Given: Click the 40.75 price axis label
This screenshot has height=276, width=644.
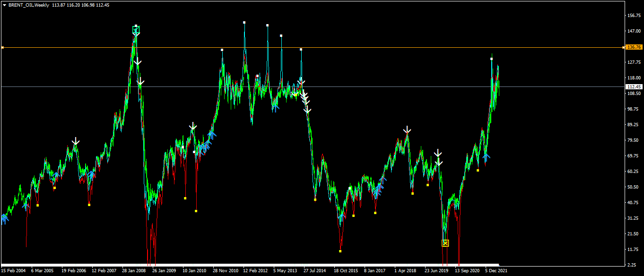Looking at the screenshot, I should tap(634, 202).
